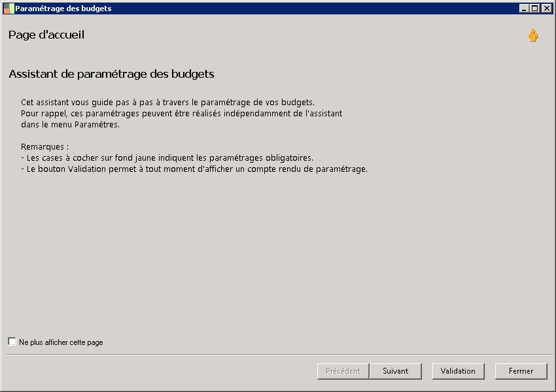Viewport: 556px width, 392px height.
Task: Close the window using the title bar X
Action: point(546,8)
